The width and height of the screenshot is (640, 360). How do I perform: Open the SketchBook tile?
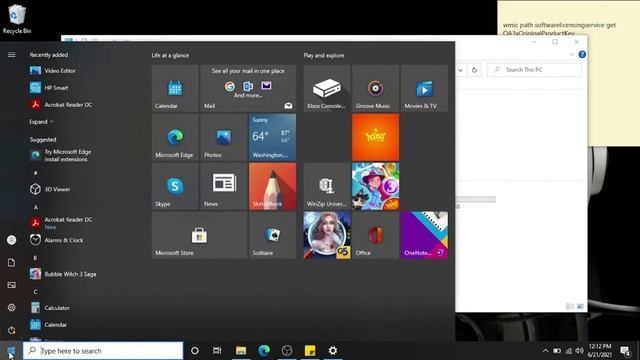point(272,186)
